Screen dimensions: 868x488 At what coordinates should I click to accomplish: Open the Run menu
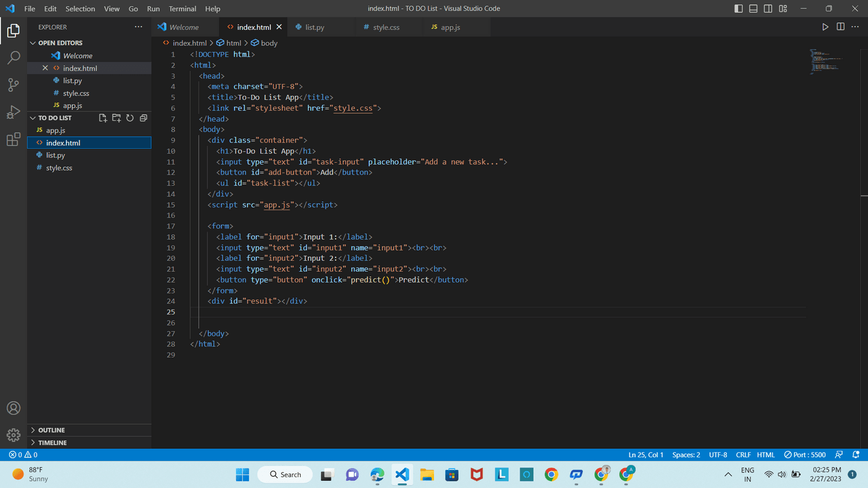click(154, 8)
